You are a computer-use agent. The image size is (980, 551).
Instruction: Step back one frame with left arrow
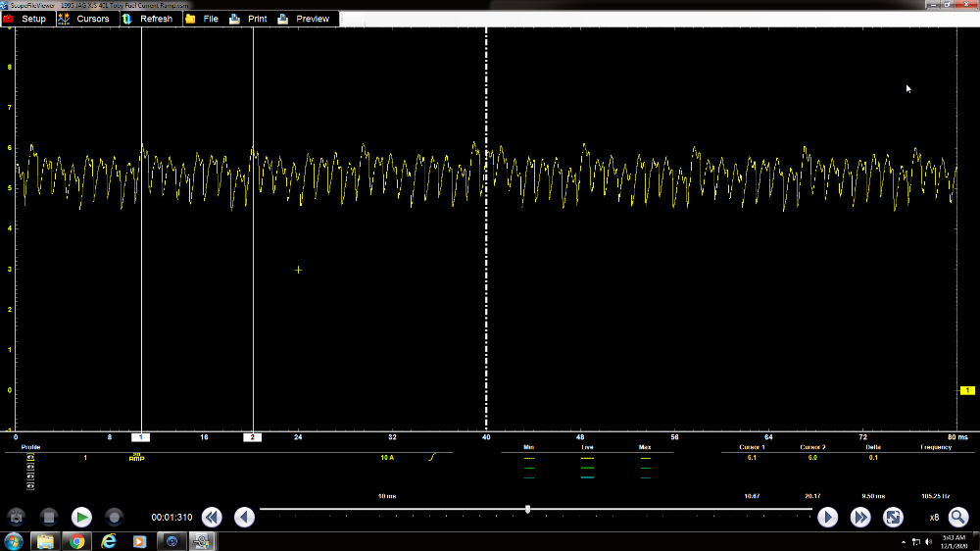(x=244, y=517)
